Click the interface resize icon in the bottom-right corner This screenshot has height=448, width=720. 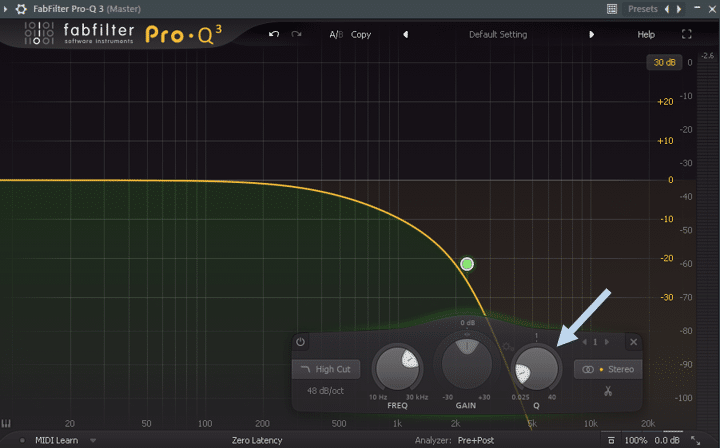point(696,441)
